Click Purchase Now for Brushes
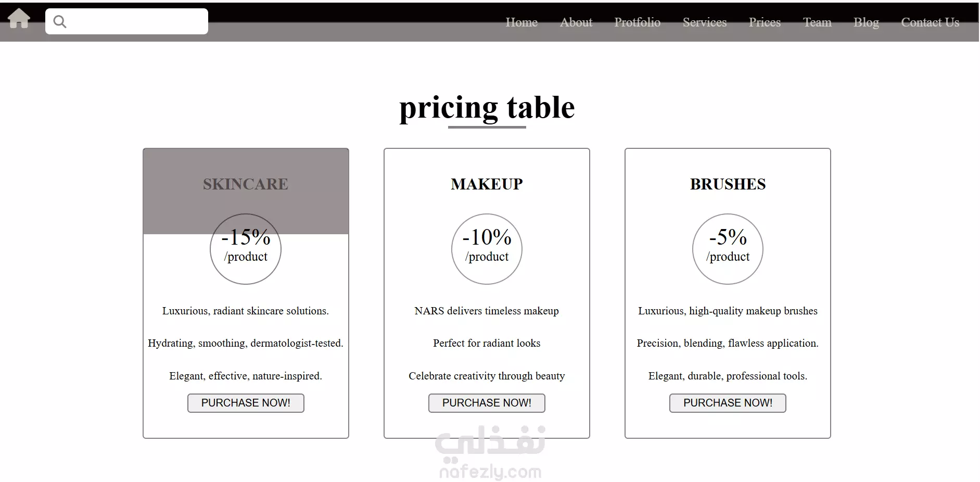This screenshot has width=980, height=482. tap(728, 403)
